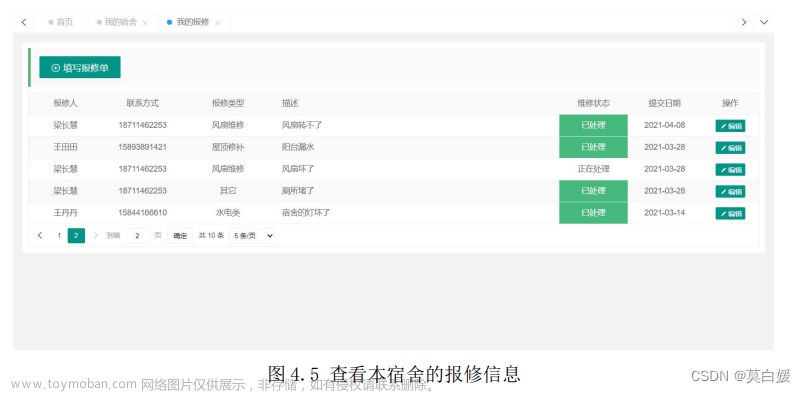Click the 其它 type cell
Viewport: 806px width, 393px height.
(x=228, y=191)
